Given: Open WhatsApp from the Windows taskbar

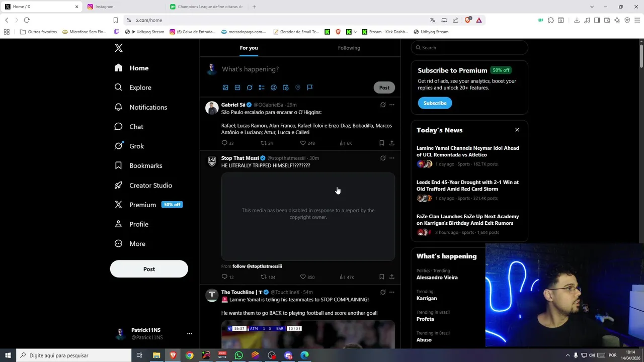Looking at the screenshot, I should click(238, 355).
